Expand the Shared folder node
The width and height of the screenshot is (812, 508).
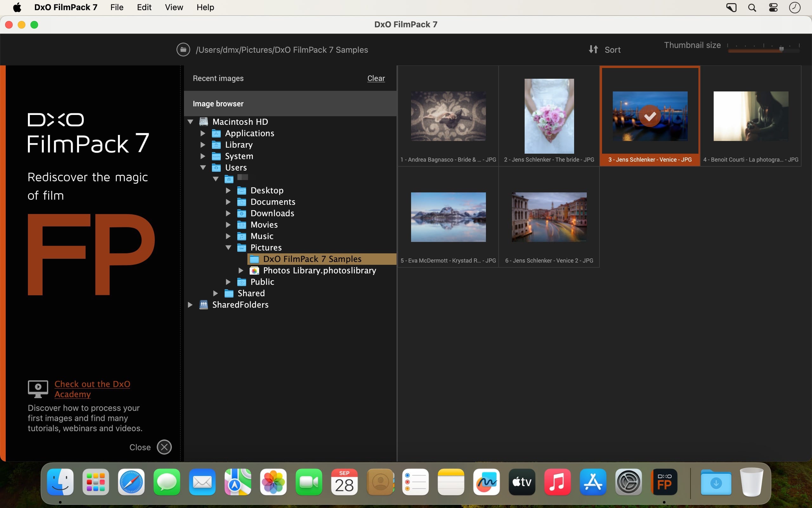[x=215, y=293]
